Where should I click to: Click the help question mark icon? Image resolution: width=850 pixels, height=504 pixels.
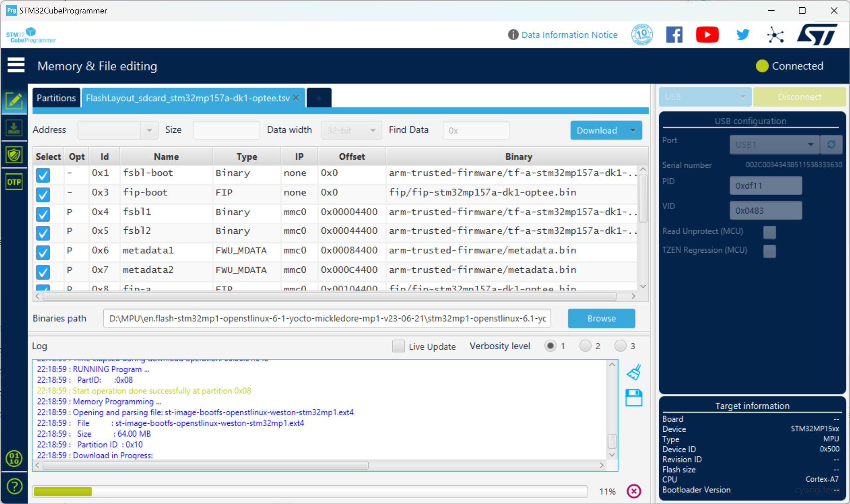[14, 486]
